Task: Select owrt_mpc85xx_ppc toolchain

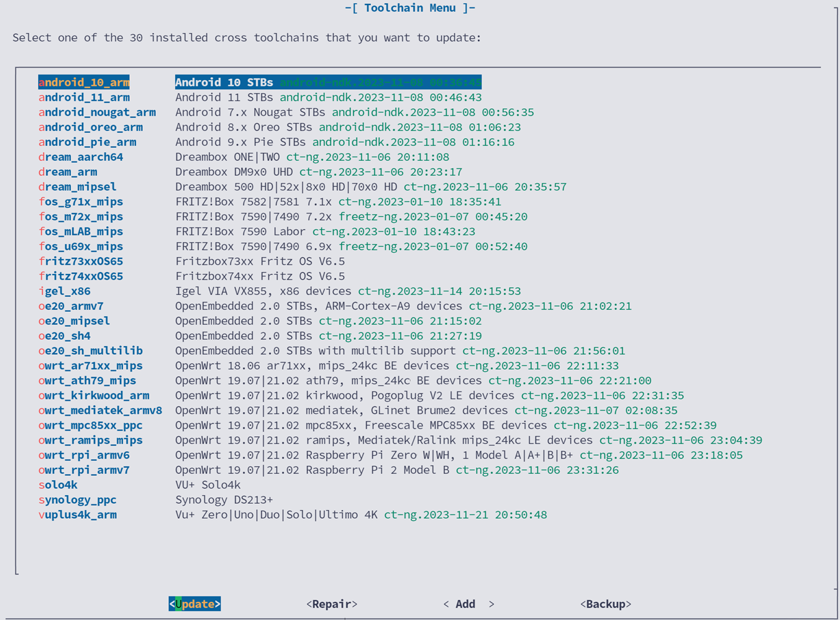Action: [91, 425]
